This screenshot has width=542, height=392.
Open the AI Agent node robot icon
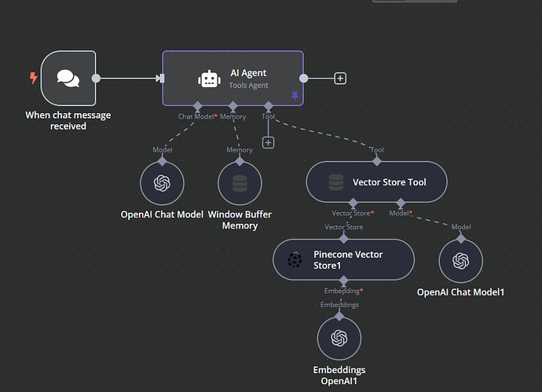click(210, 79)
